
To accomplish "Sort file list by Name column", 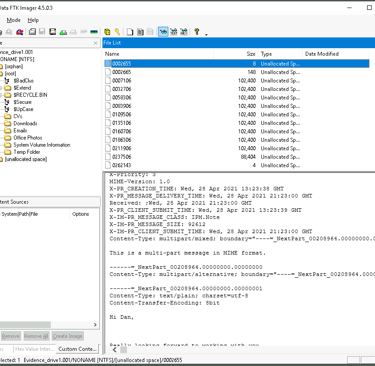I will point(158,54).
